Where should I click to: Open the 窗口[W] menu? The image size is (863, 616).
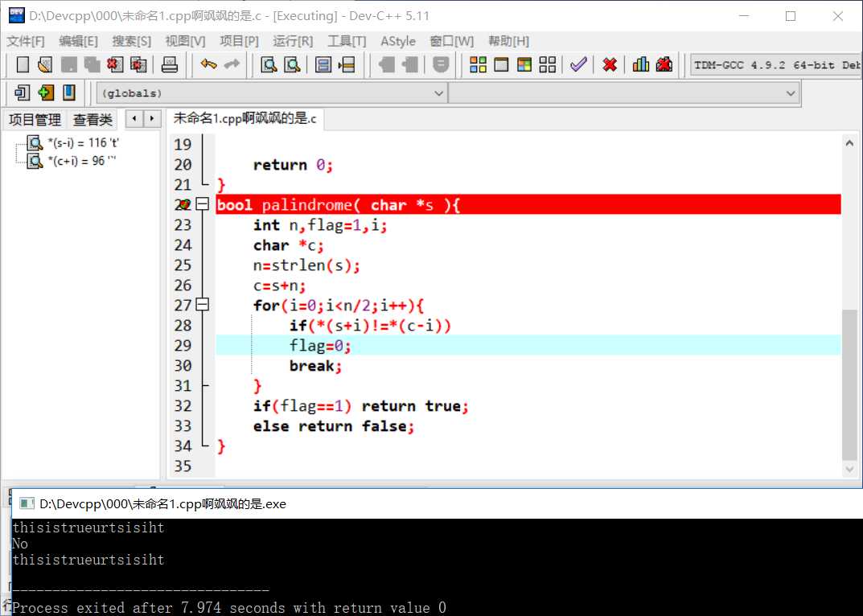[x=451, y=41]
